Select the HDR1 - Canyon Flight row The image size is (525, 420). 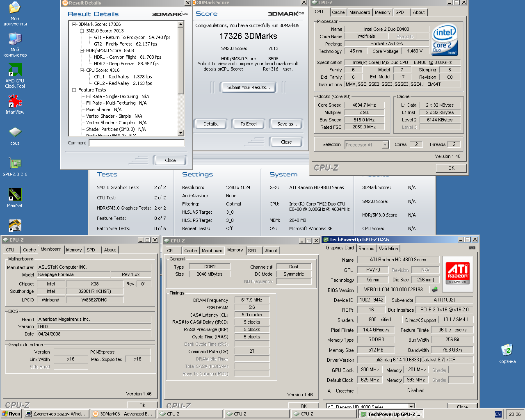[x=128, y=57]
